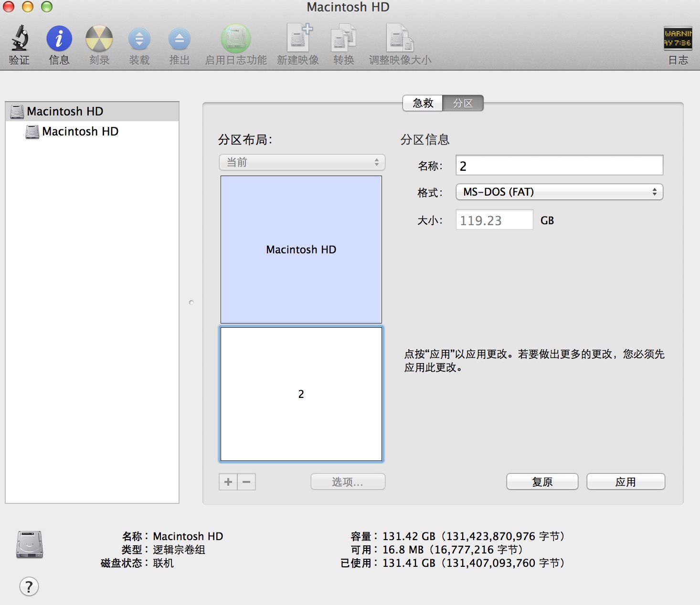Screen dimensions: 700x605
Task: Click the add partition plus button
Action: 228,482
